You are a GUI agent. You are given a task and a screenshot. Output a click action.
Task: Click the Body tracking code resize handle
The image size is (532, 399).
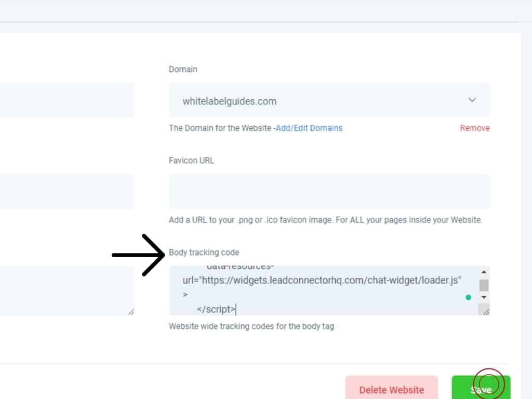(485, 311)
